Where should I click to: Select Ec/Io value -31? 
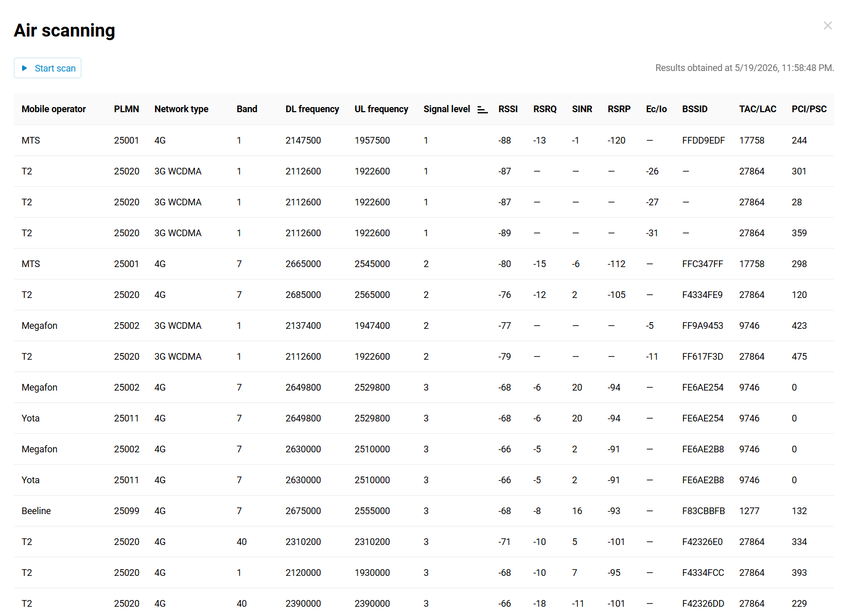(x=652, y=233)
